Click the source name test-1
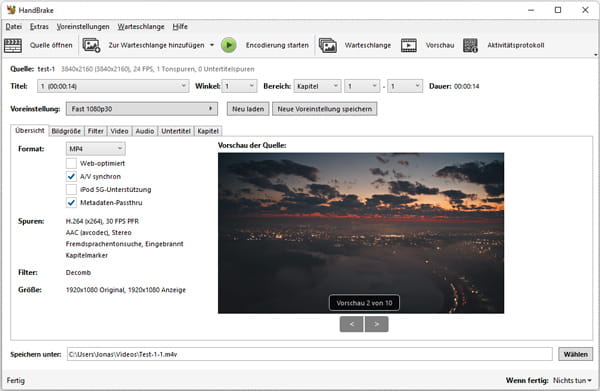The image size is (600, 391). (46, 69)
